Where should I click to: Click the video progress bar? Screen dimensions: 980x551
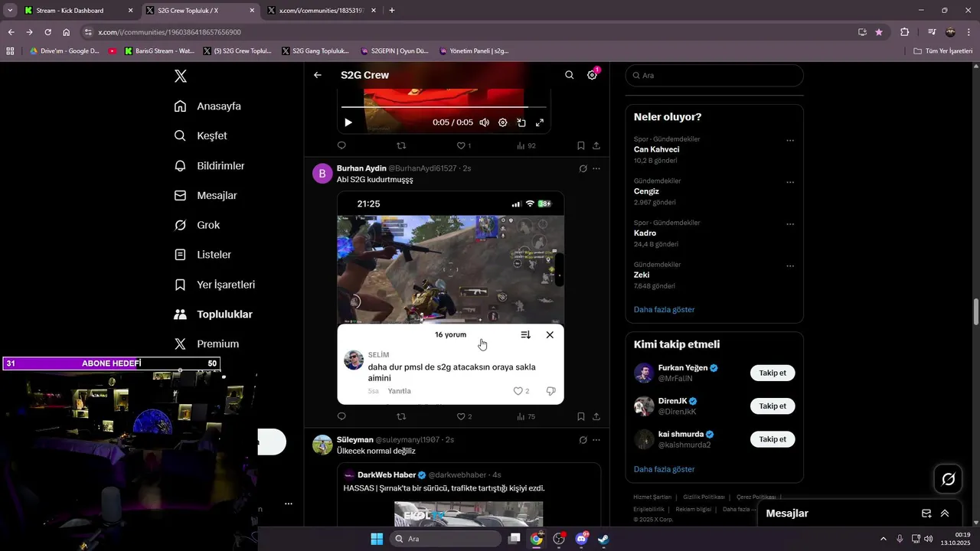click(444, 107)
